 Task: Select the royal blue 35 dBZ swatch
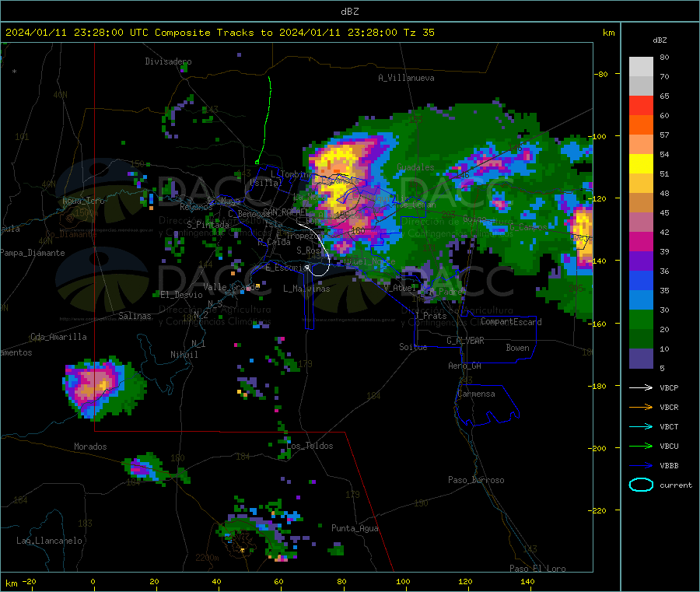[x=641, y=280]
